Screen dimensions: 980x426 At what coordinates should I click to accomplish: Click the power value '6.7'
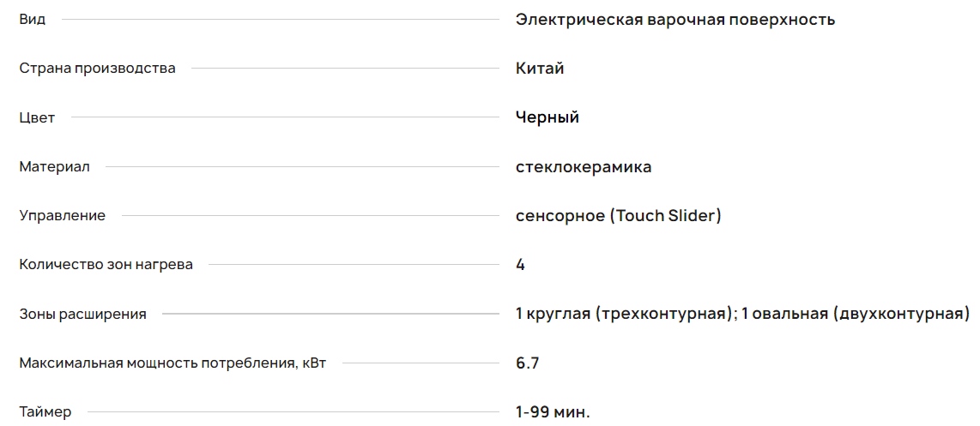click(x=527, y=363)
